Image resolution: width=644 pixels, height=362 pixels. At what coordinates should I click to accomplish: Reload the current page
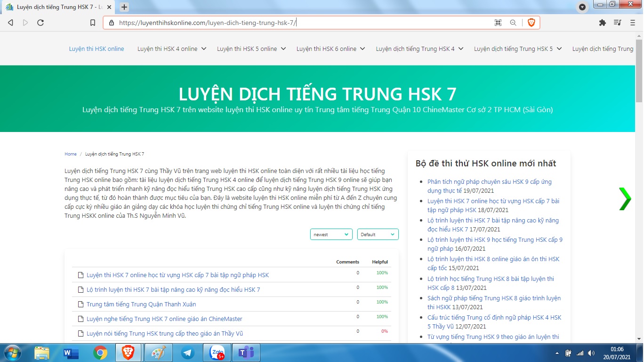[x=40, y=23]
